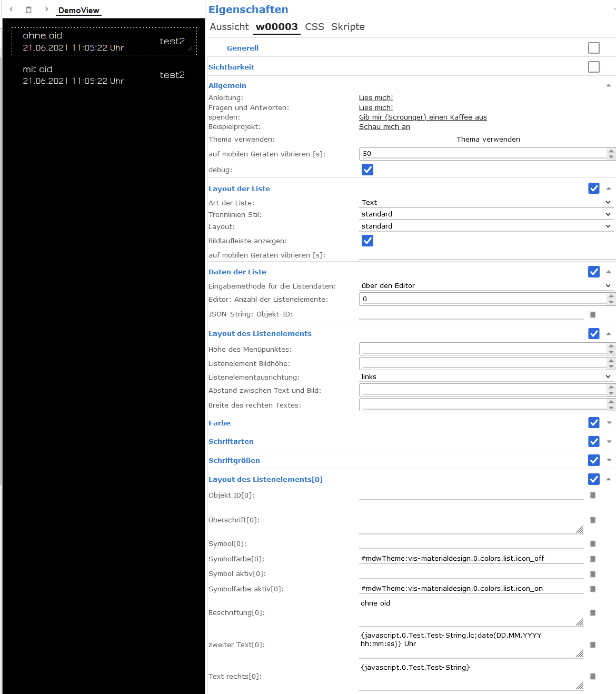Open the Trennlinien Stil dropdown

[x=486, y=214]
